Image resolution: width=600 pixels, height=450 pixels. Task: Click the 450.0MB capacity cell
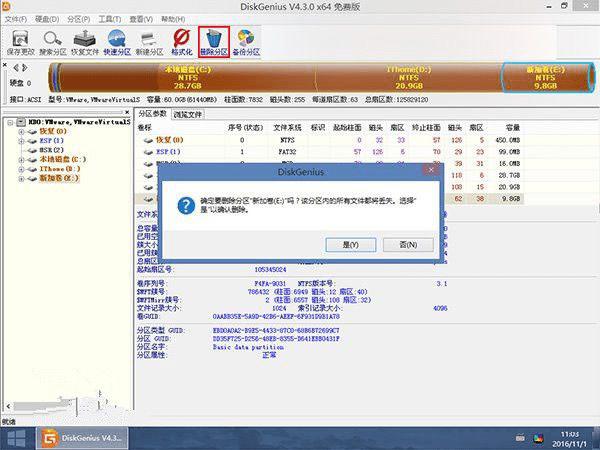pos(508,140)
